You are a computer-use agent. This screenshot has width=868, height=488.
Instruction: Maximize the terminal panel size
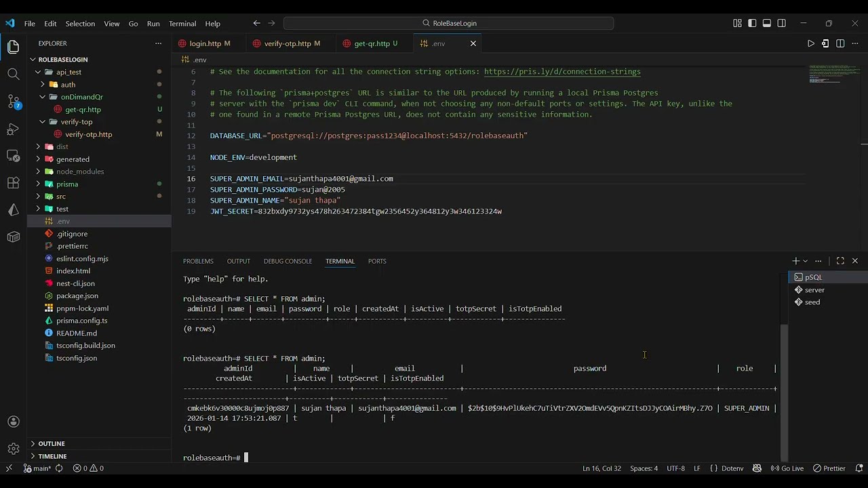click(x=840, y=261)
